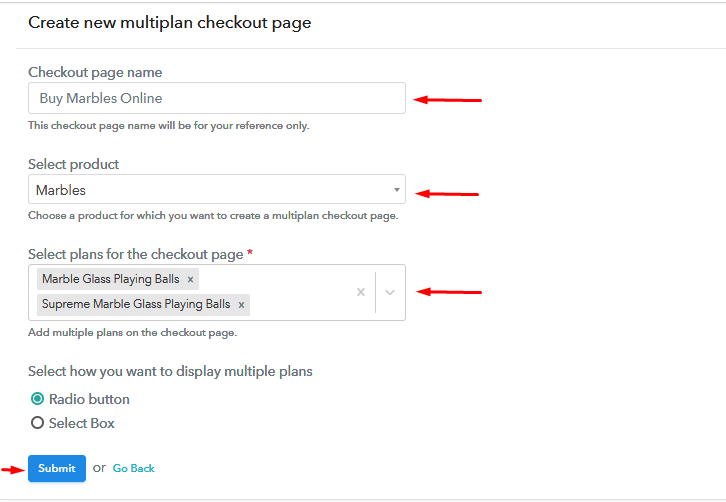726x502 pixels.
Task: Choose the Select Box display option
Action: click(38, 423)
